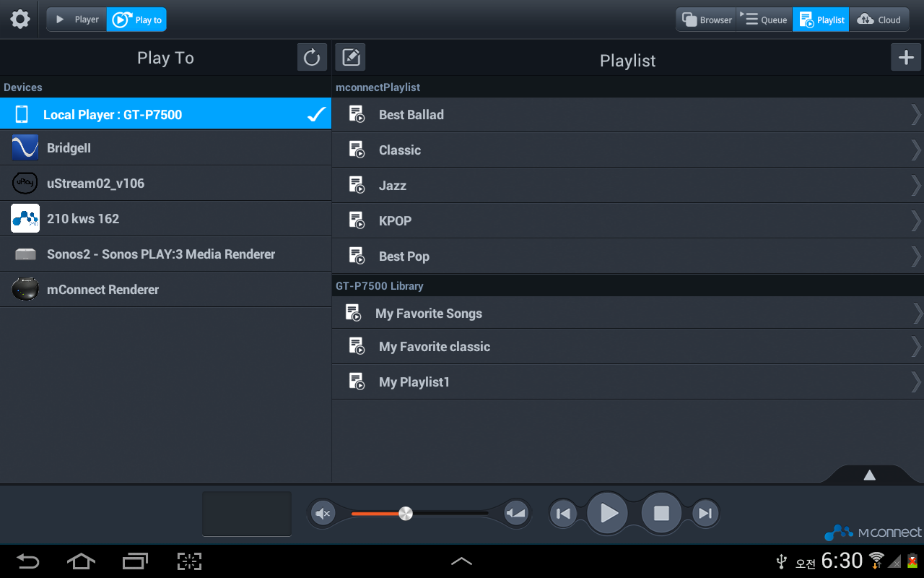Screen dimensions: 924x578
Task: Expand Best Ballad with its chevron
Action: click(x=916, y=114)
